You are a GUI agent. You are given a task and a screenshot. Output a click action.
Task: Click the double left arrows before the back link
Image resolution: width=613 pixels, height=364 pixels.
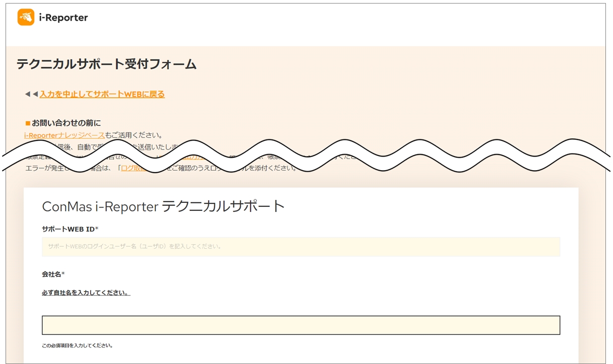point(31,94)
